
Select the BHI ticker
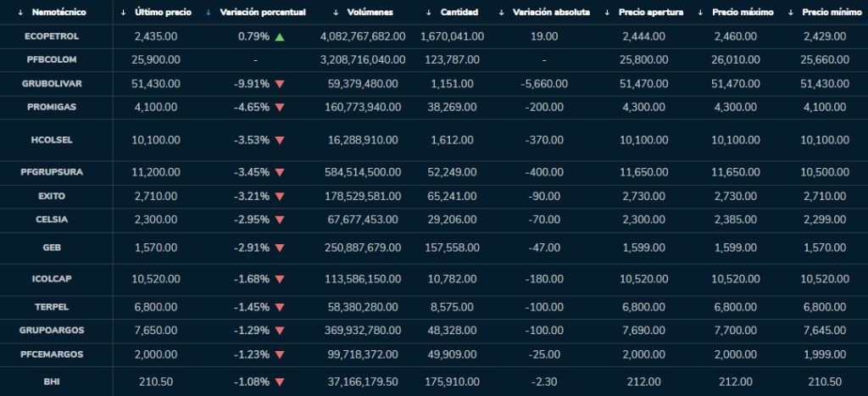point(52,382)
